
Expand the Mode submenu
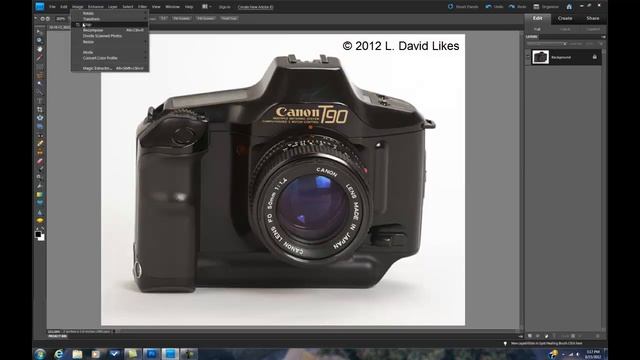[110, 52]
